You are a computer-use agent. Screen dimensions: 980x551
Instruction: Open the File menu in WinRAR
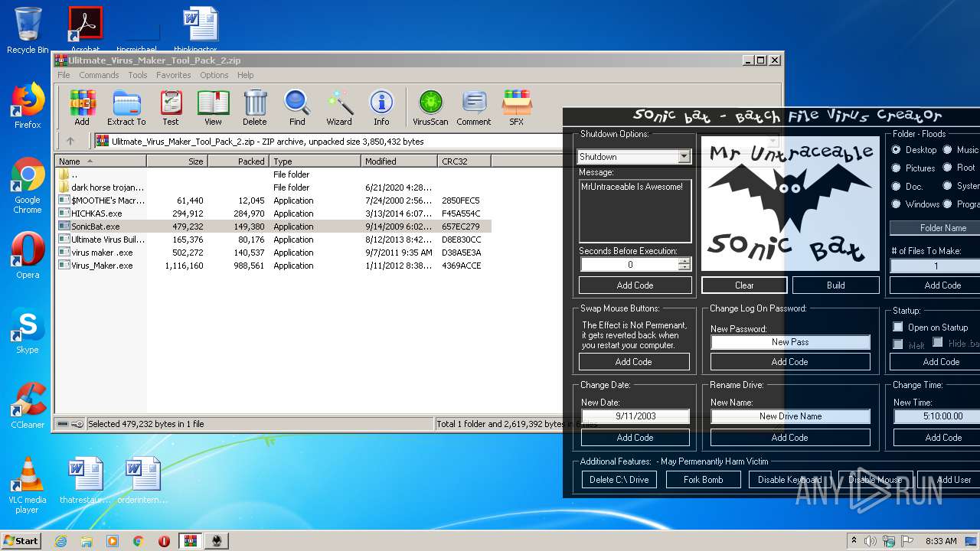64,75
